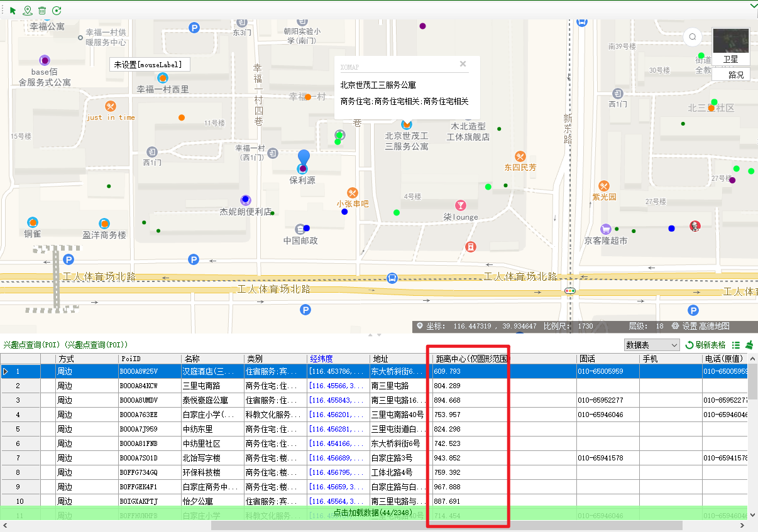Sort by PoiID column header

[x=150, y=359]
